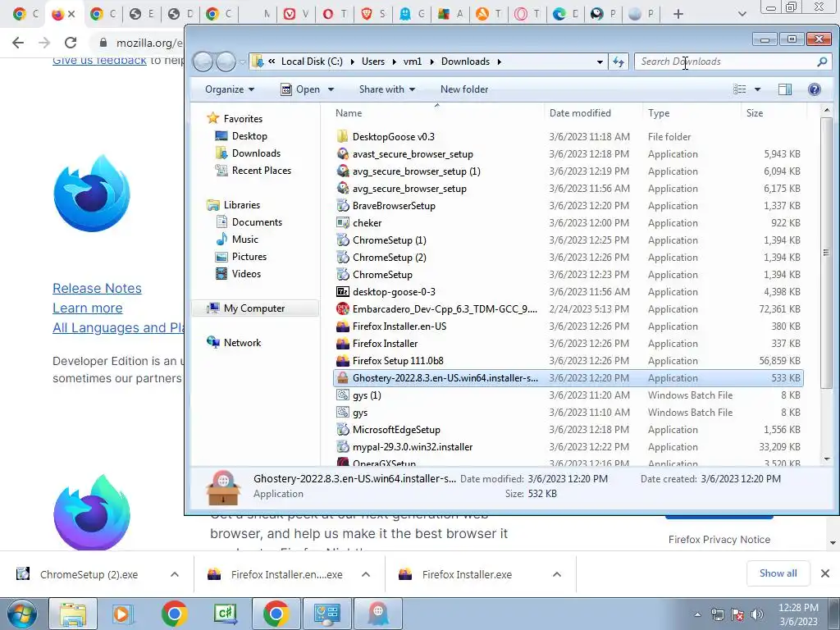
Task: Expand the address bar history dropdown
Action: tap(600, 62)
